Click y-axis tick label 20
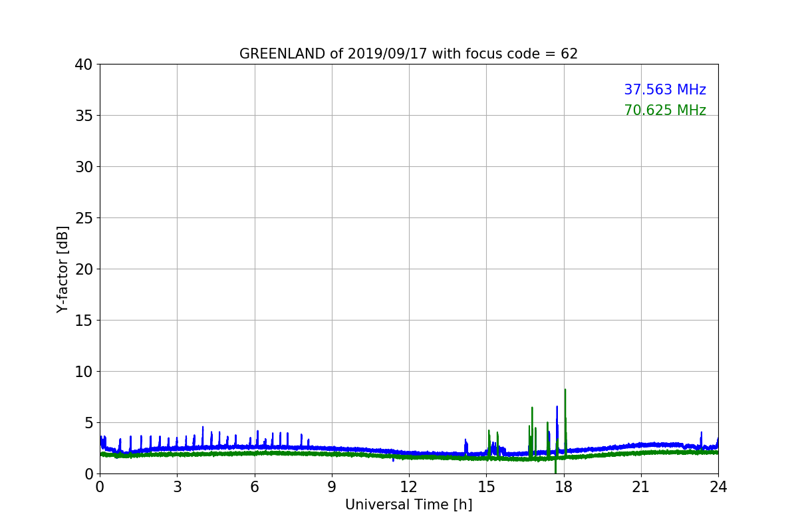The width and height of the screenshot is (798, 532). 84,269
